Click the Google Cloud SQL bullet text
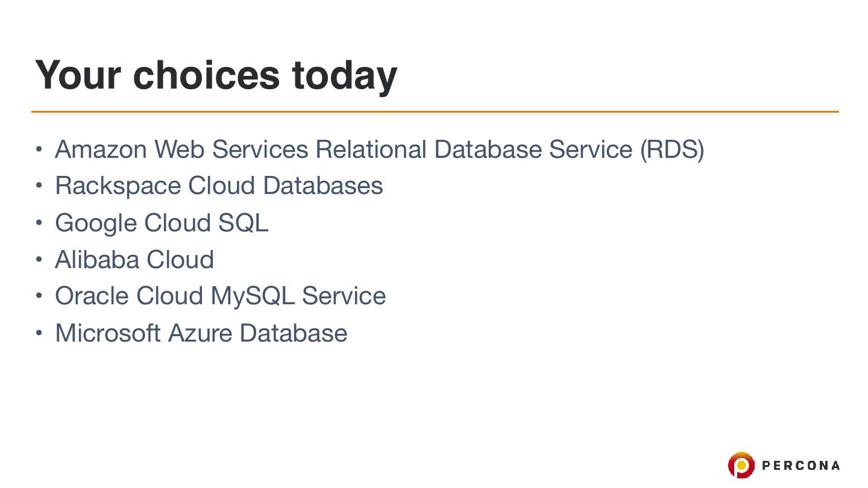The width and height of the screenshot is (868, 488). click(161, 223)
